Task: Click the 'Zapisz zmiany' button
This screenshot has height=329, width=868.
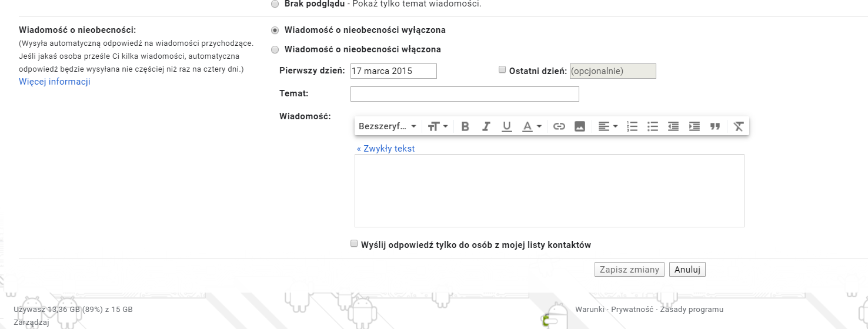Action: pyautogui.click(x=630, y=270)
